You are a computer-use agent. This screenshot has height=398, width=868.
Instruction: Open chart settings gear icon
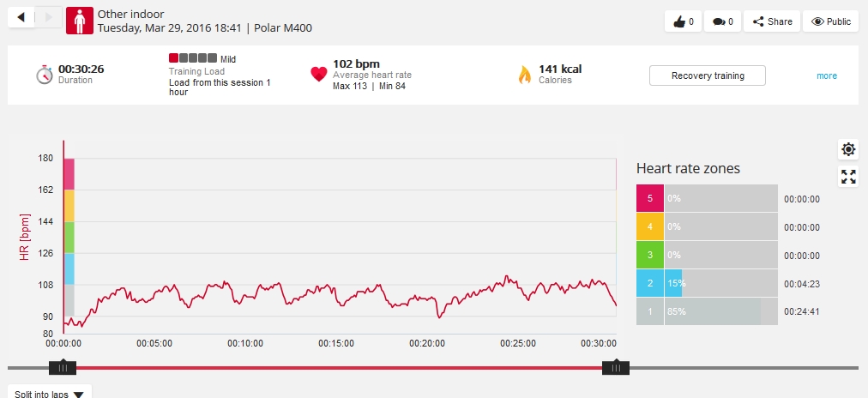(x=848, y=150)
